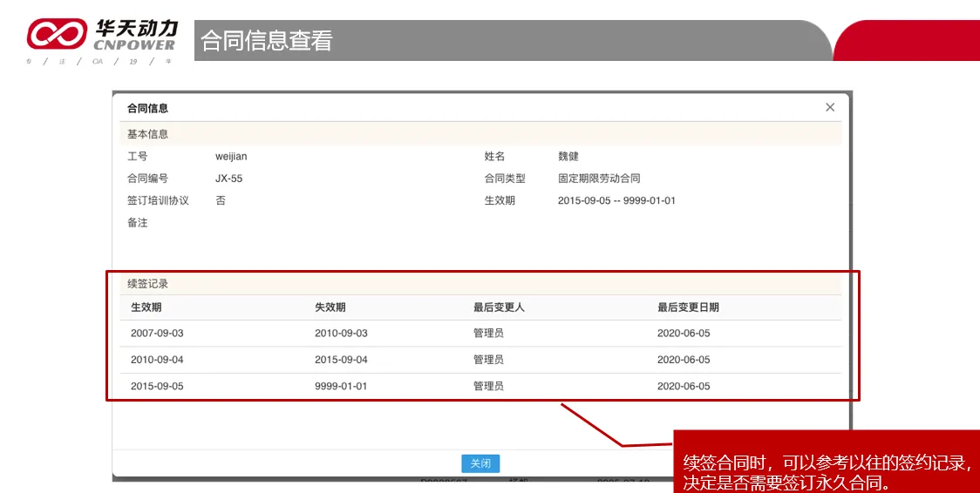Click the employee ID value weijian
Image resolution: width=980 pixels, height=493 pixels.
(x=231, y=157)
